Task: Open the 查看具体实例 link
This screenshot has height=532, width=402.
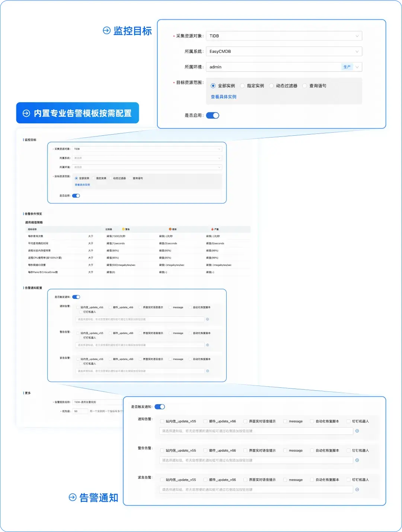Action: pos(224,97)
